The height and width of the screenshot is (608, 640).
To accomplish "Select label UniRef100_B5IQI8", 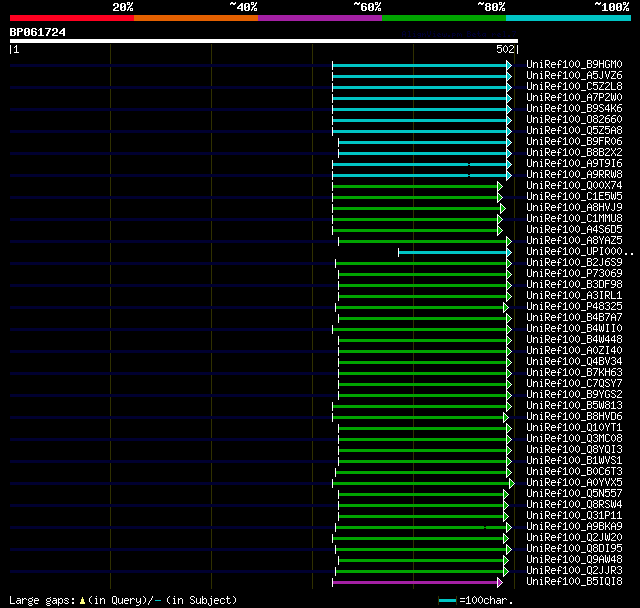I will click(574, 582).
